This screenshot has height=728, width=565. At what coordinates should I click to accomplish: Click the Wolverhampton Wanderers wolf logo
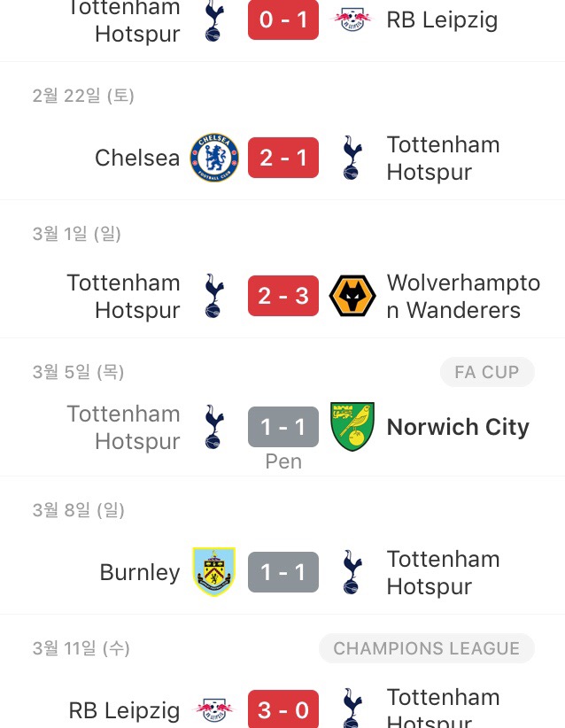[352, 297]
